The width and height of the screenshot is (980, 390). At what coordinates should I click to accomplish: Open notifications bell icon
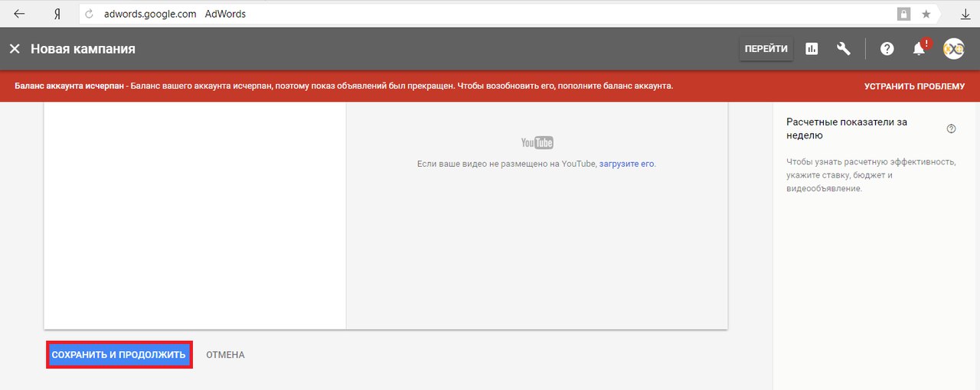(x=920, y=48)
